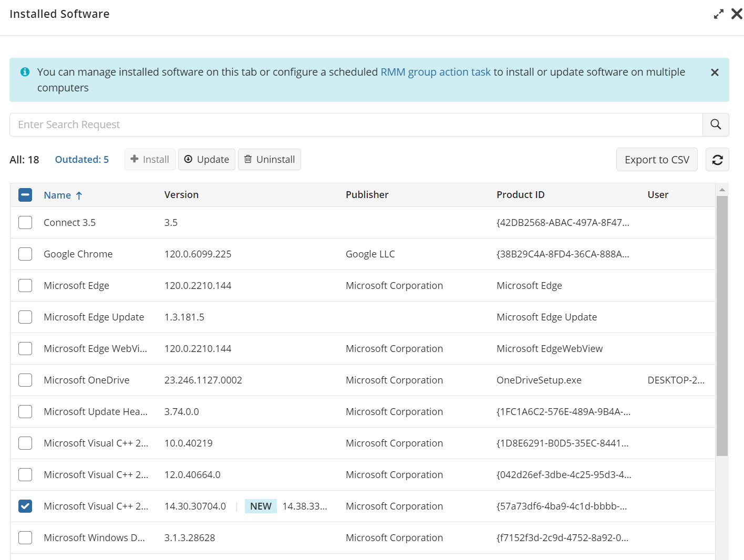Image resolution: width=744 pixels, height=560 pixels.
Task: Click version 1.3.181.5
Action: pos(184,317)
